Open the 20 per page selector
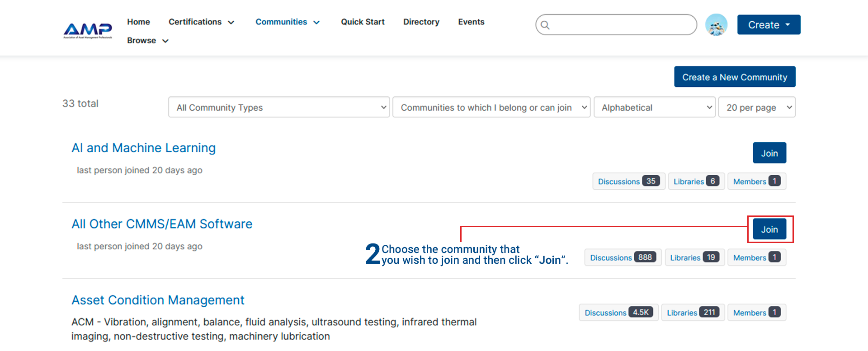The height and width of the screenshot is (351, 868). pos(756,108)
